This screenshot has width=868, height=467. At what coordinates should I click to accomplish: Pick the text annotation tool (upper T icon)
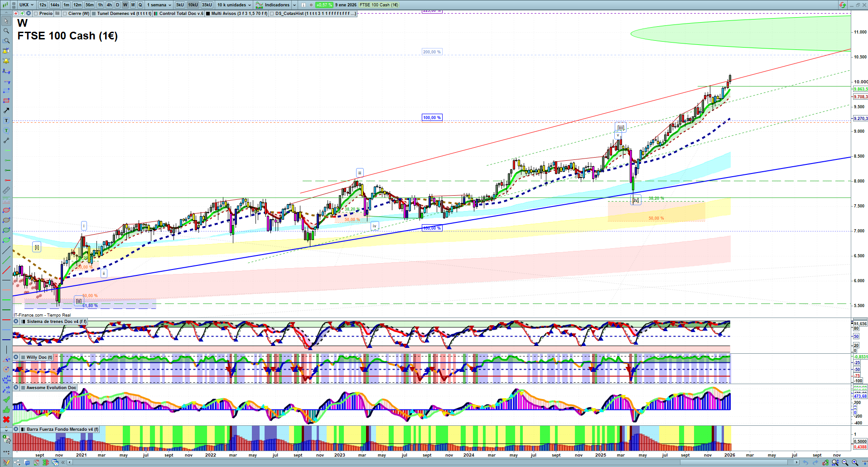(6, 120)
